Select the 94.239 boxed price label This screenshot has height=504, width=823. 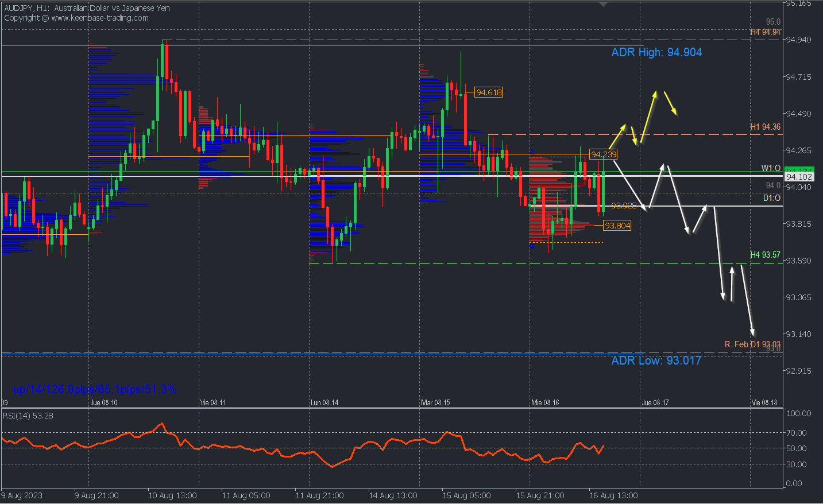point(604,154)
